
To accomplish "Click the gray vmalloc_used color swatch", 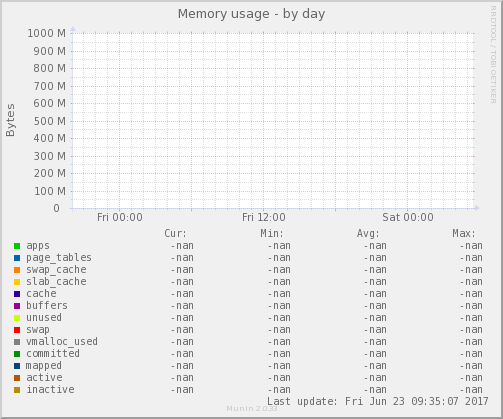I will [x=17, y=342].
